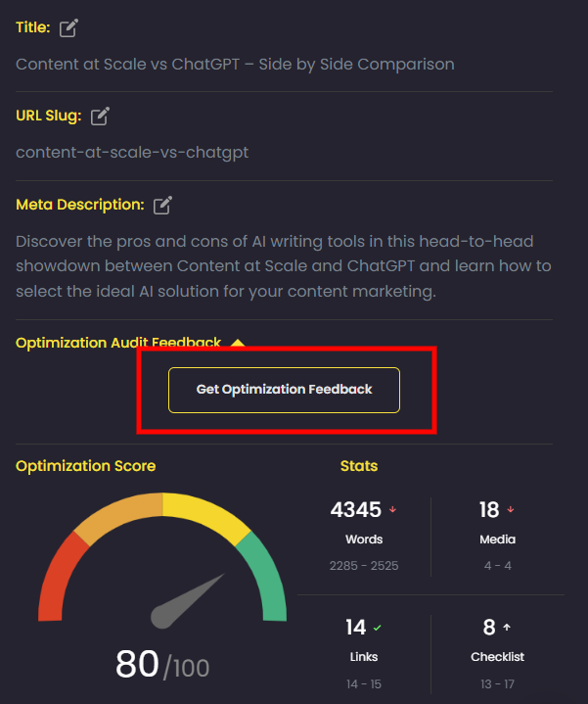Click the meta description paragraph text

(x=284, y=265)
